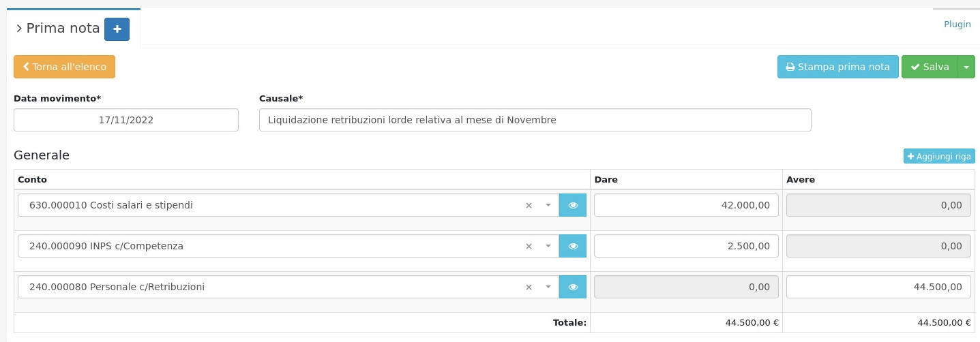Click the blue plus icon beside Prima nota
Image resolution: width=980 pixels, height=342 pixels.
point(117,29)
